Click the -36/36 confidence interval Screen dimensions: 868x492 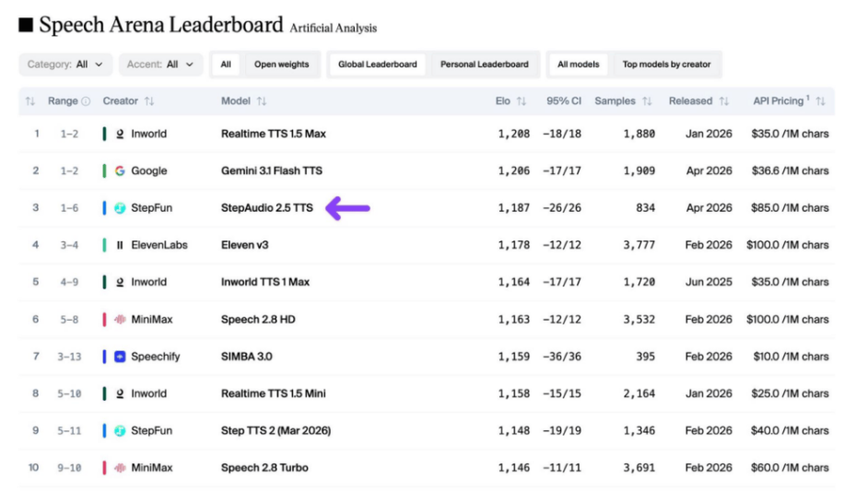[x=562, y=357]
